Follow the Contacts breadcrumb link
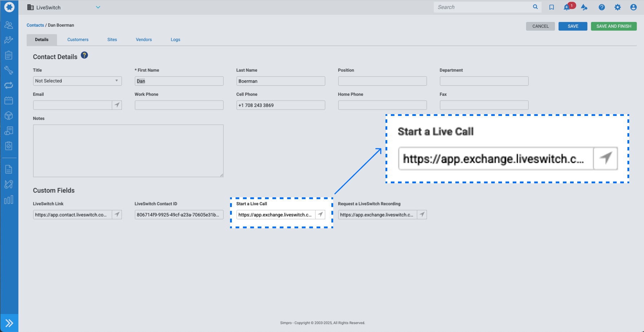Image resolution: width=644 pixels, height=332 pixels. 35,25
